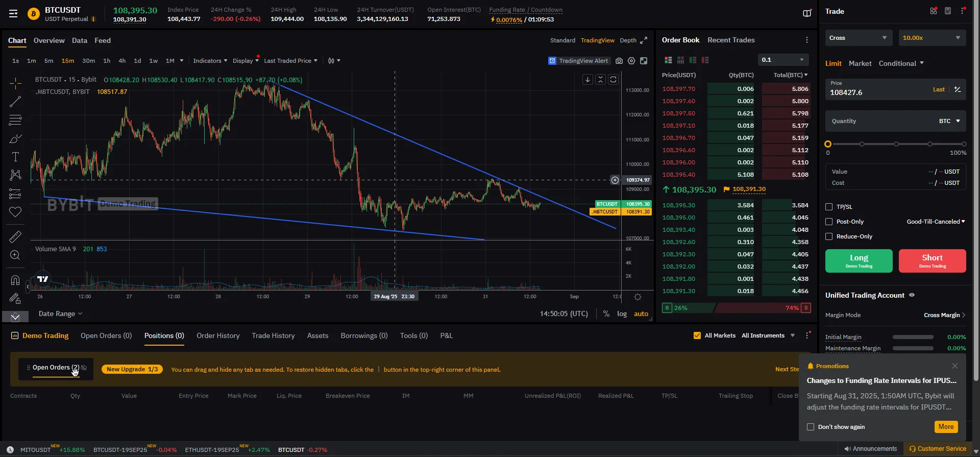Open the calculator in Trade panel
980x457 pixels.
click(948, 11)
